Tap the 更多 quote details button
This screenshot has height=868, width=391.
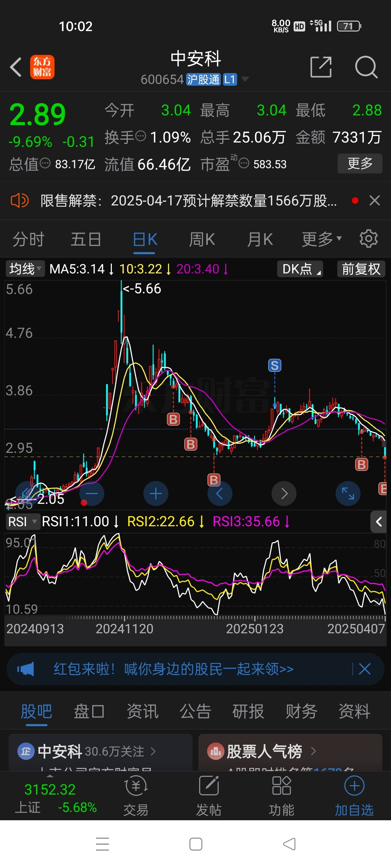pyautogui.click(x=360, y=163)
